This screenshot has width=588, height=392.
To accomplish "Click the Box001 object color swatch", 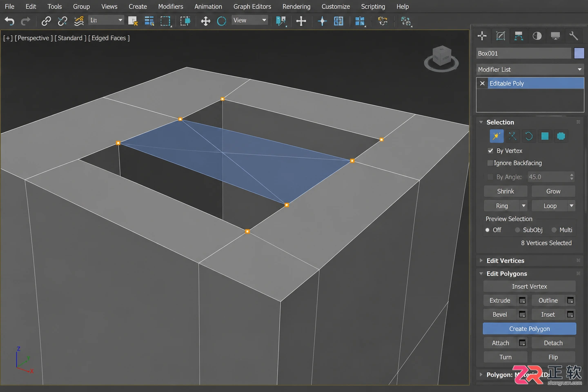I will pyautogui.click(x=579, y=53).
